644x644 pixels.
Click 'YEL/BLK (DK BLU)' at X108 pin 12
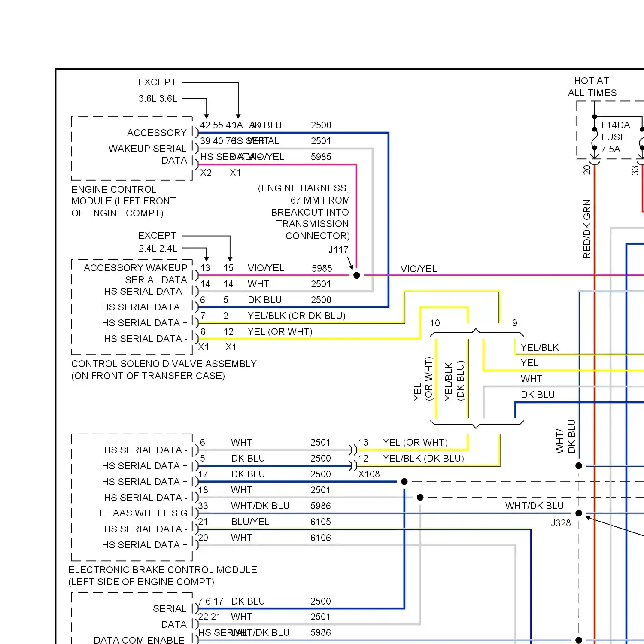[423, 458]
